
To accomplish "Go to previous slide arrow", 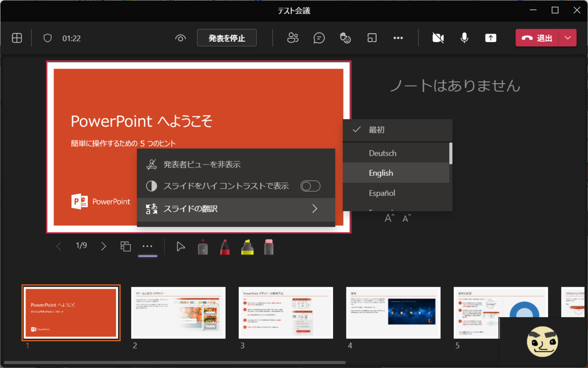I will point(59,246).
